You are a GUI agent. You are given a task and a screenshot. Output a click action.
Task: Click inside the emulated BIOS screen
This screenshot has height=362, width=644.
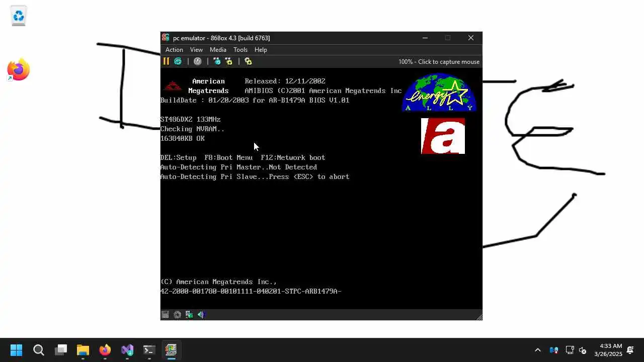(x=321, y=188)
